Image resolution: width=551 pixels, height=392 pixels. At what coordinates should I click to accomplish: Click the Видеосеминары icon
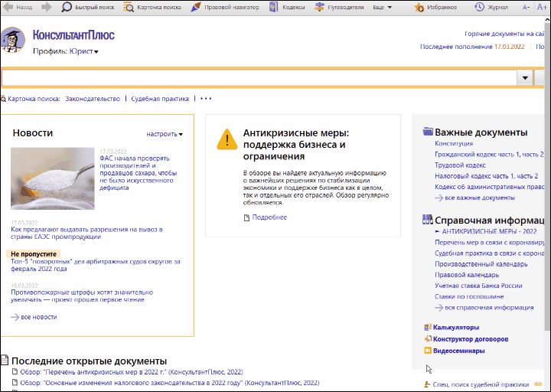tap(428, 351)
